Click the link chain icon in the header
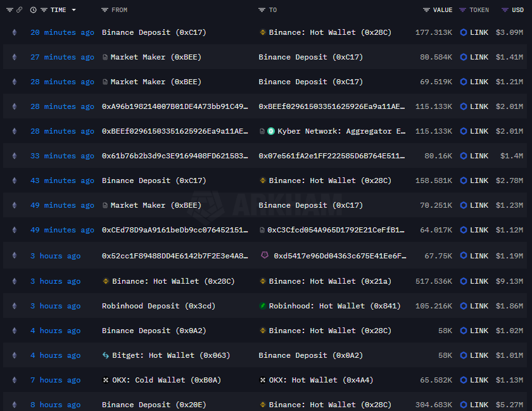Viewport: 532px width, 411px height. pyautogui.click(x=20, y=10)
